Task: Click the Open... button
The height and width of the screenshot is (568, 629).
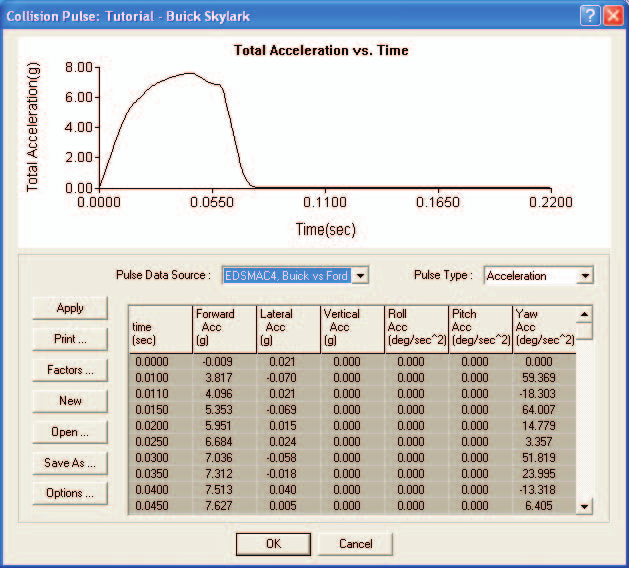Action: [70, 432]
